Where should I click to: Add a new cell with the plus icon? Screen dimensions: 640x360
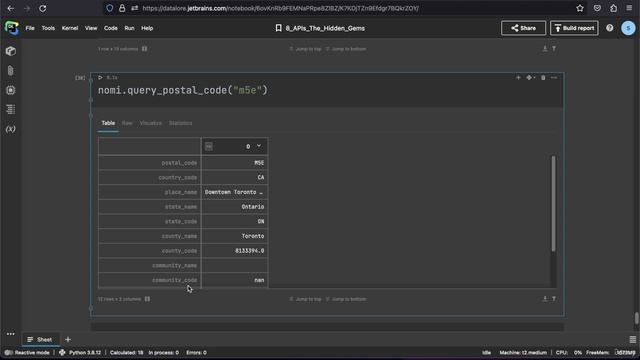pos(518,78)
